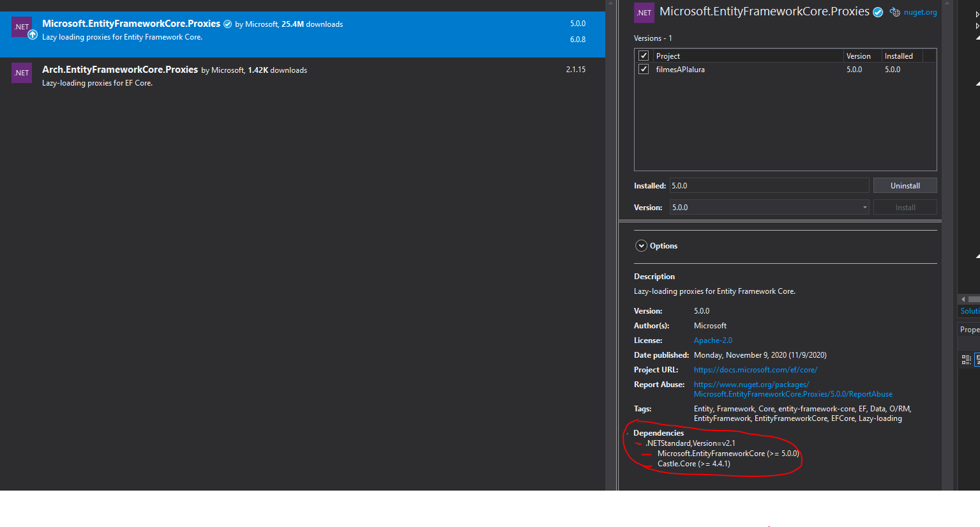
Task: Click the update-available arrow badge on first package
Action: point(33,34)
